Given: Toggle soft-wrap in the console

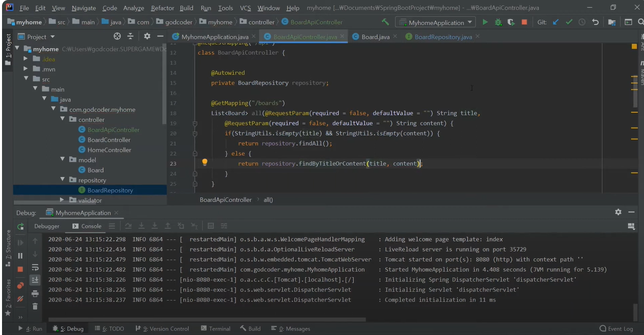Looking at the screenshot, I should point(35,267).
